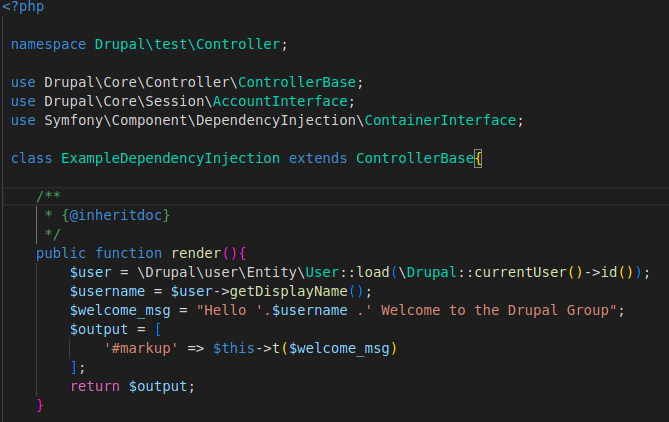Click highlighted opening brace after ControllerBase
This screenshot has width=669, height=422.
pos(478,159)
